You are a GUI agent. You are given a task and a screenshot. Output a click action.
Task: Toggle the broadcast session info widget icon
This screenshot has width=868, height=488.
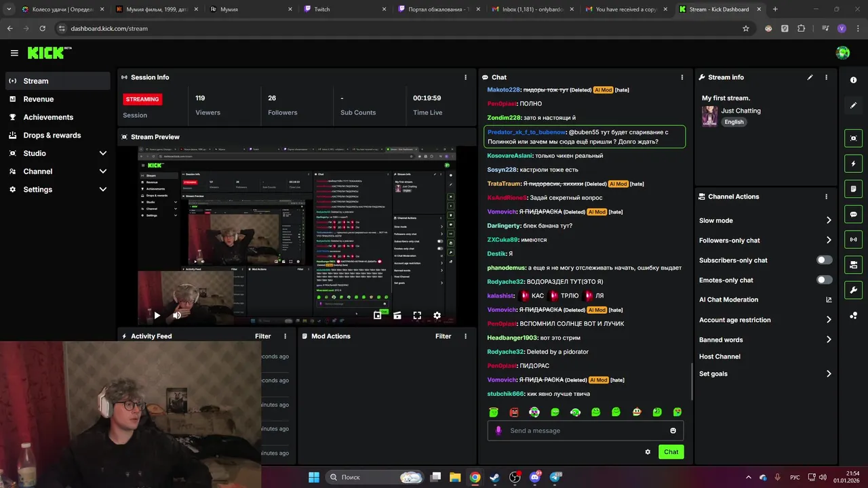pos(853,239)
